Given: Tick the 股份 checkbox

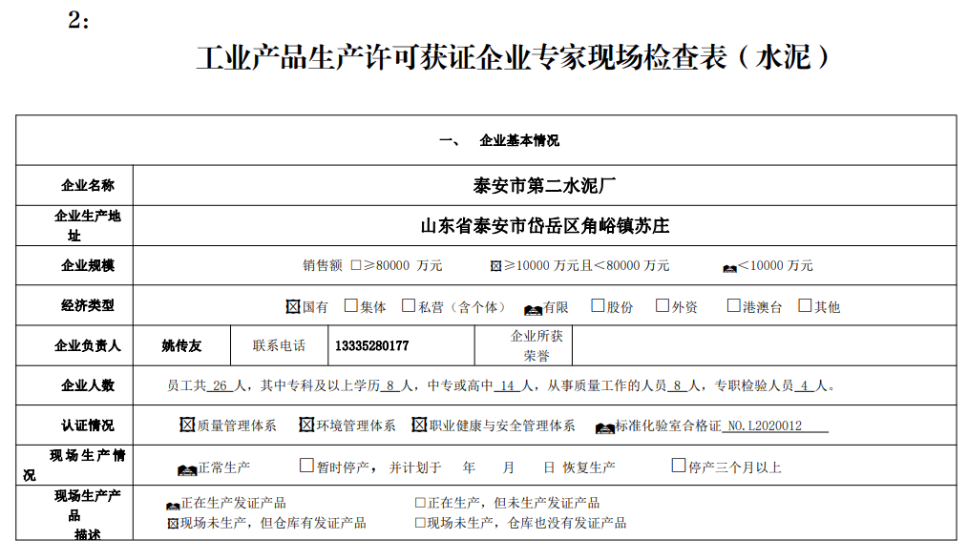Looking at the screenshot, I should pos(599,306).
